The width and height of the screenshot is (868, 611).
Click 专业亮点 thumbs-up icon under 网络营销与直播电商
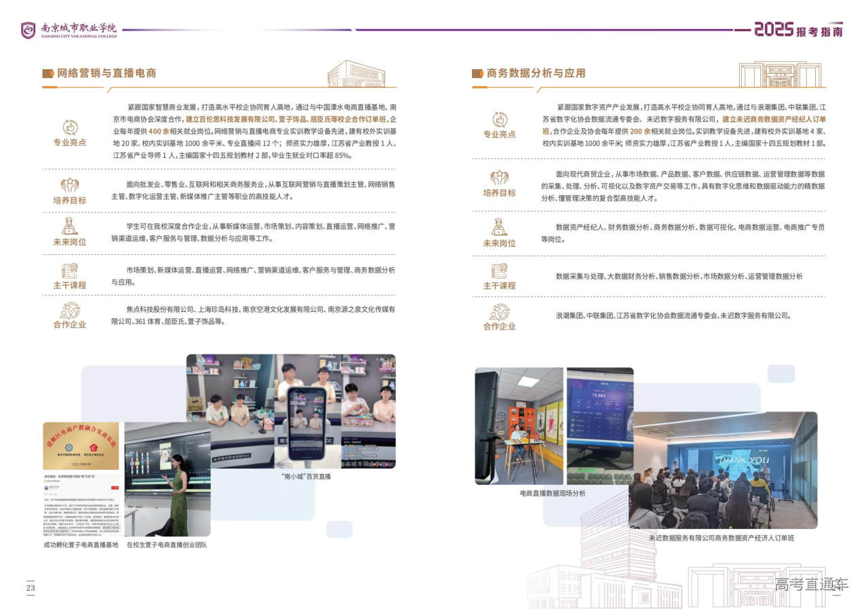pyautogui.click(x=70, y=127)
